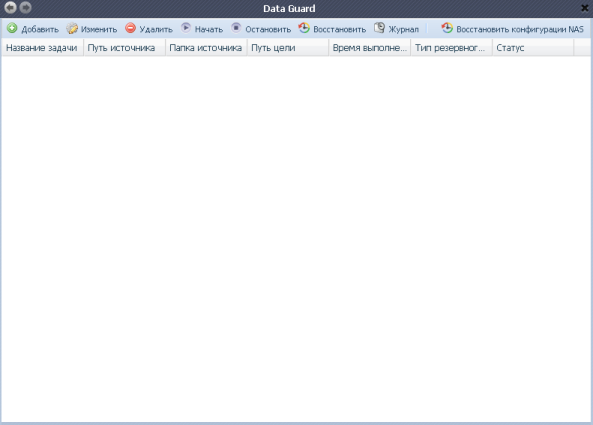Screen dimensions: 593x425
Task: Click the Папка источника column header
Action: (x=206, y=48)
